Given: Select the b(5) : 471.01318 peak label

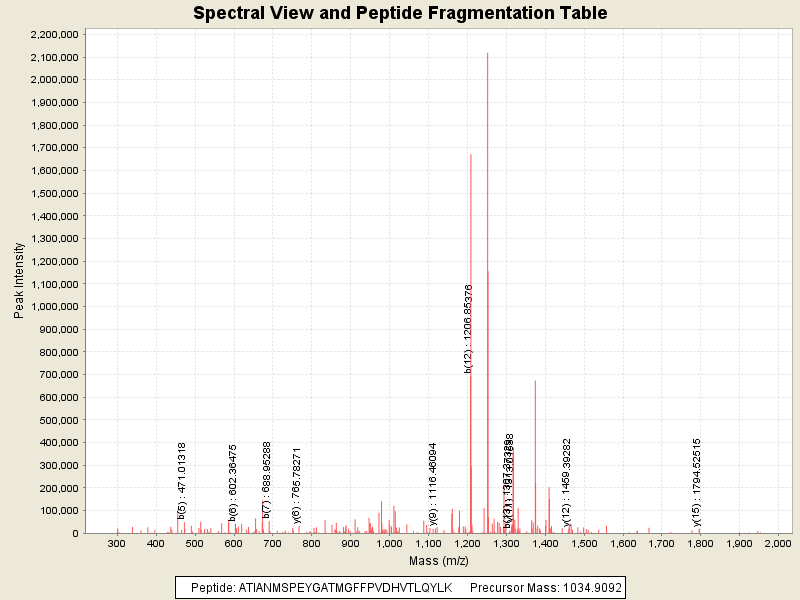Looking at the screenshot, I should 182,480.
